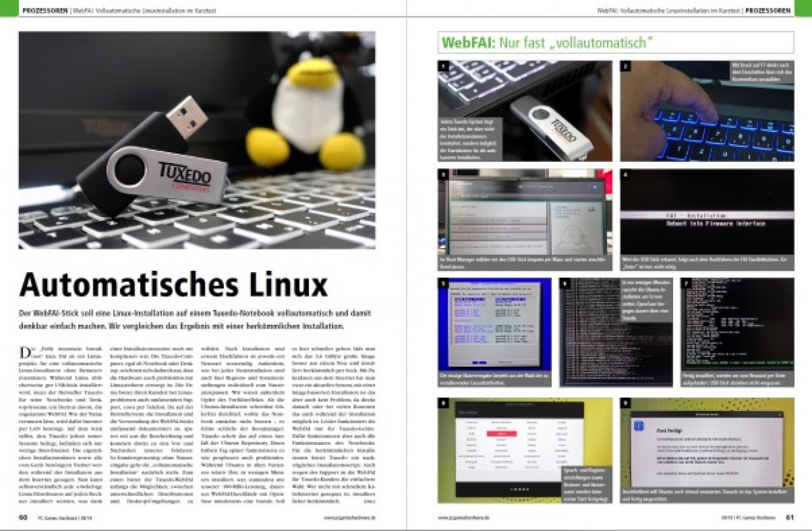This screenshot has width=812, height=531.
Task: Click the right page "PROZESSOREN" section label
Action: click(x=768, y=11)
